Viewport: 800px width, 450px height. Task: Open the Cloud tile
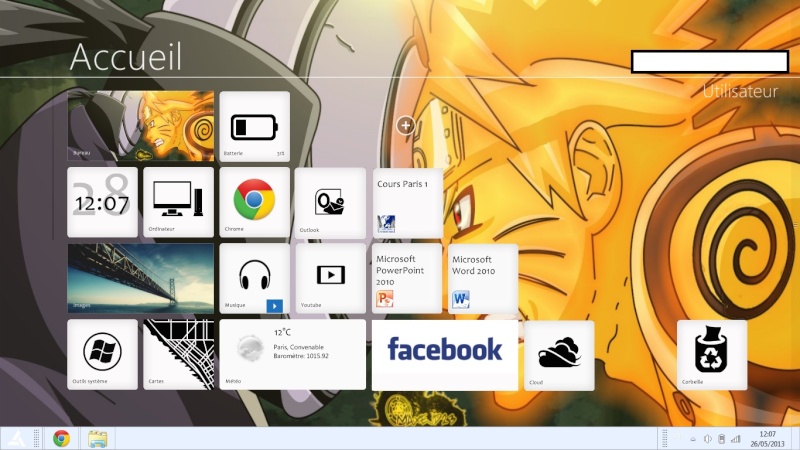559,356
